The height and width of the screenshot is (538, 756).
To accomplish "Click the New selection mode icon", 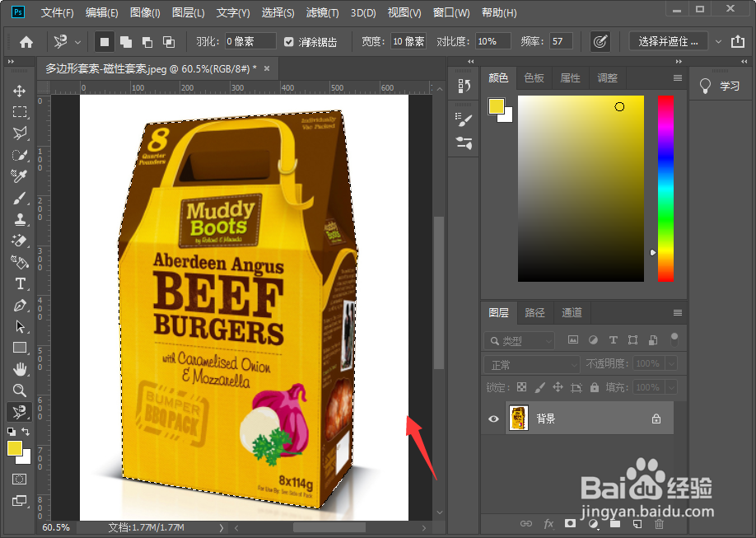I will coord(104,42).
